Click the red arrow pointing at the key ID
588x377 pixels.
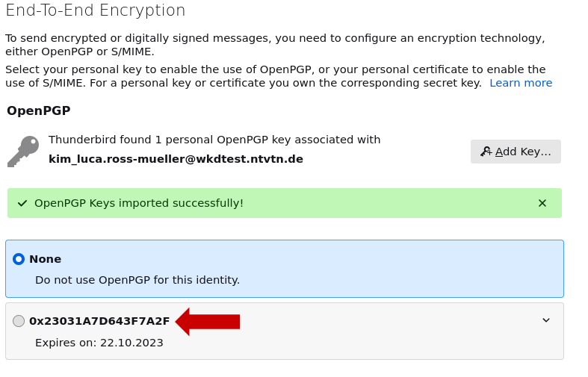point(208,322)
